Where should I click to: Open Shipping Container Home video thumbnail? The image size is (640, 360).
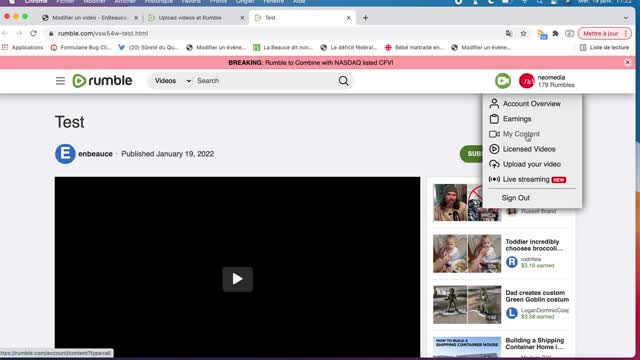point(467,347)
